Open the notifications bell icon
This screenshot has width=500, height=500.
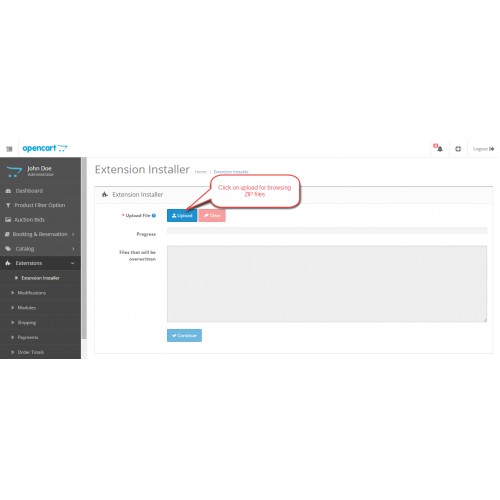(x=438, y=148)
